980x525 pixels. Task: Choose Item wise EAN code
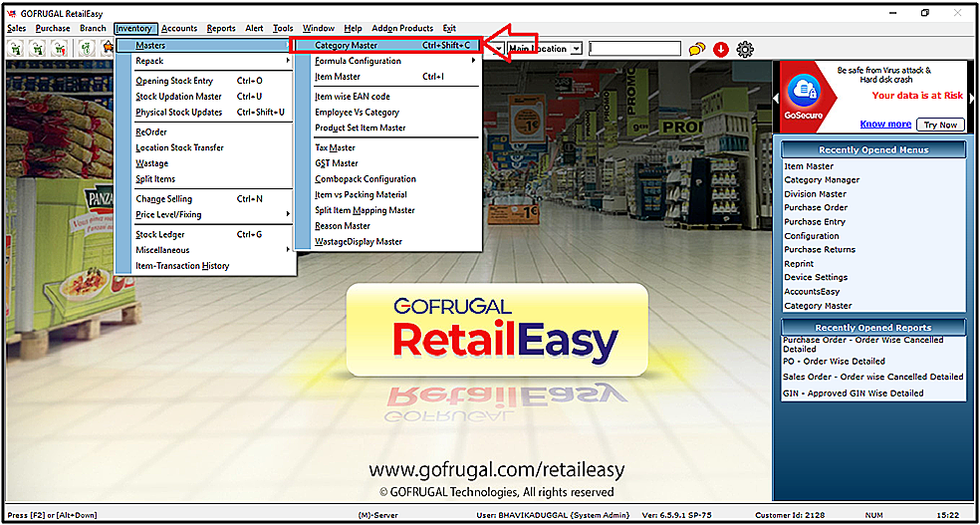(x=386, y=97)
